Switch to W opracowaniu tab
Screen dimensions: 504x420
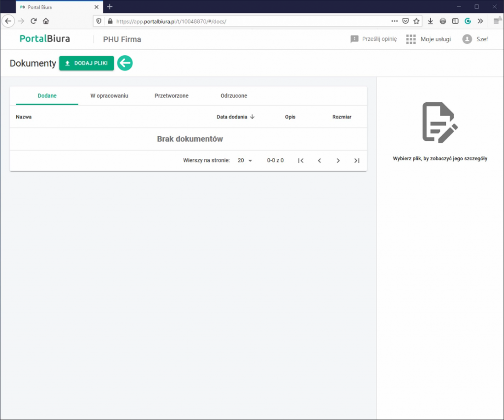coord(109,96)
